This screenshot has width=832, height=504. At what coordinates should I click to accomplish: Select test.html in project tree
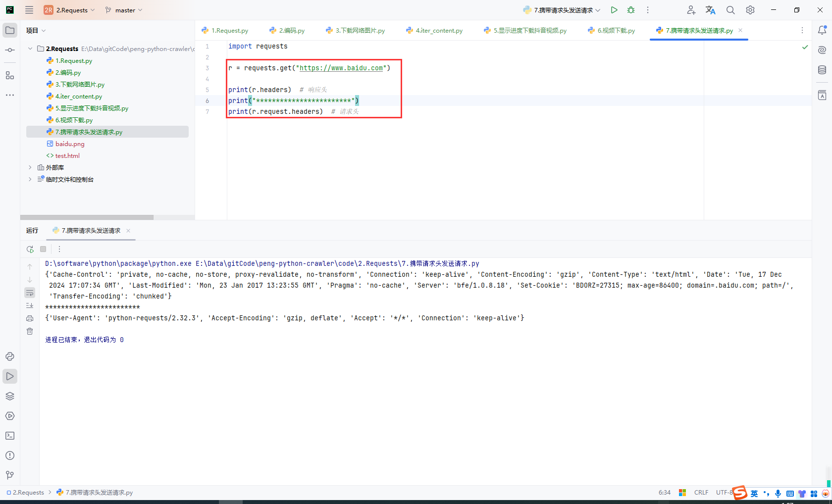(67, 155)
